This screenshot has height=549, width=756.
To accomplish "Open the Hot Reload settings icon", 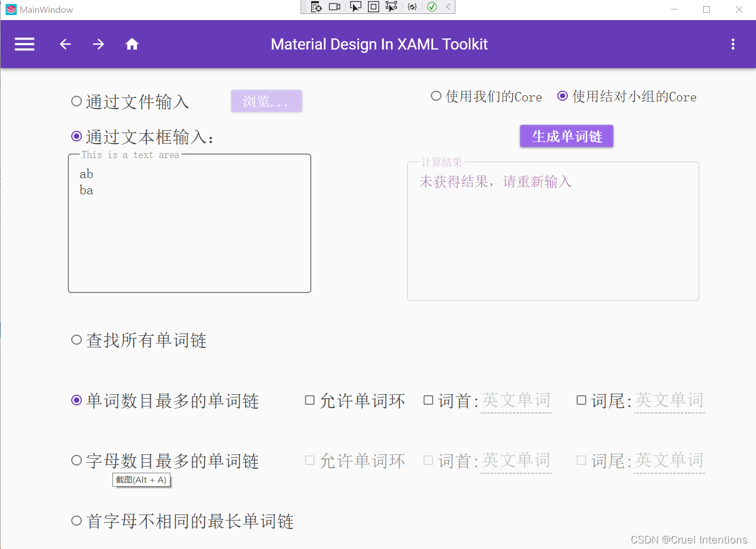I will pos(413,7).
